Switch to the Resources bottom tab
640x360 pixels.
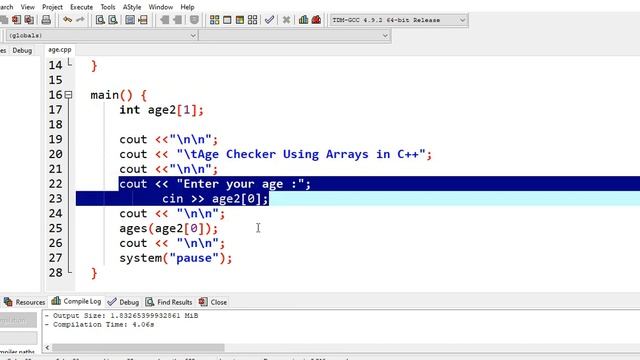click(24, 302)
